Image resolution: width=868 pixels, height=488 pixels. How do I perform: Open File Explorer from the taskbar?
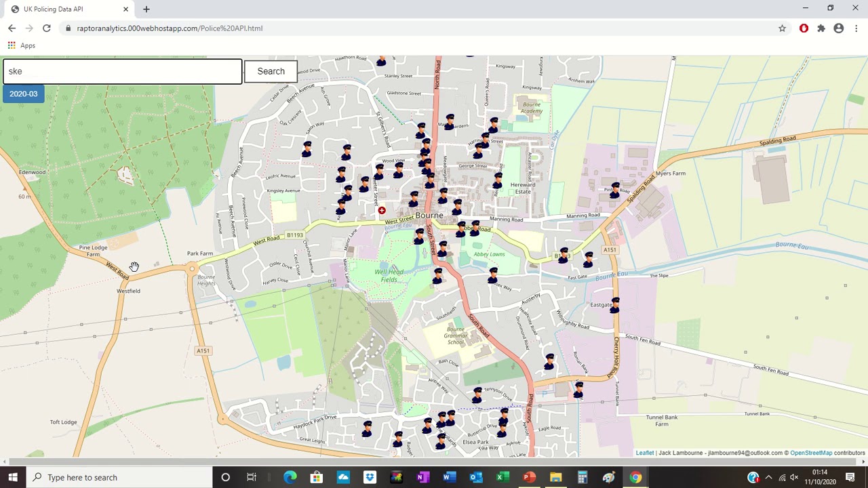point(555,477)
